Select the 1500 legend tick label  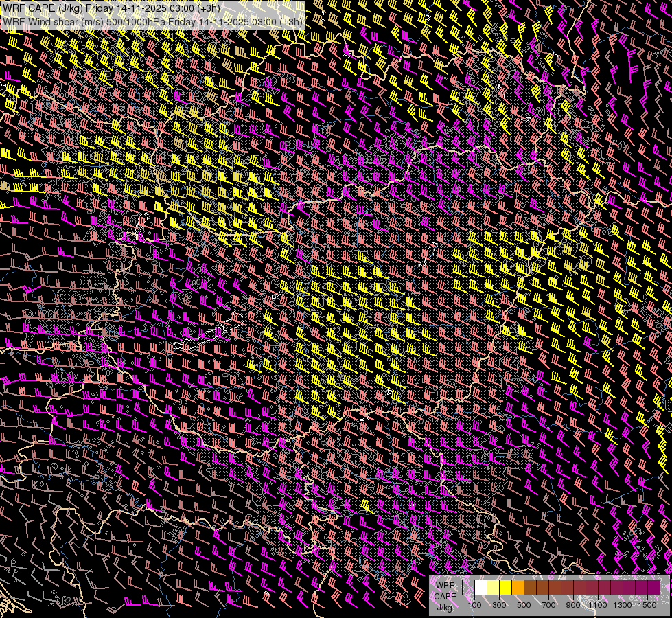click(x=647, y=605)
